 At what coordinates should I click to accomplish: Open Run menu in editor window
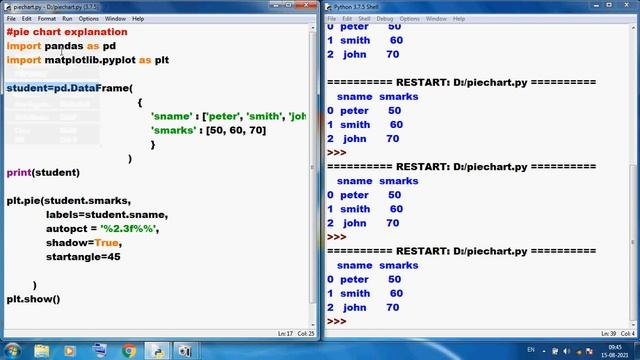(67, 19)
